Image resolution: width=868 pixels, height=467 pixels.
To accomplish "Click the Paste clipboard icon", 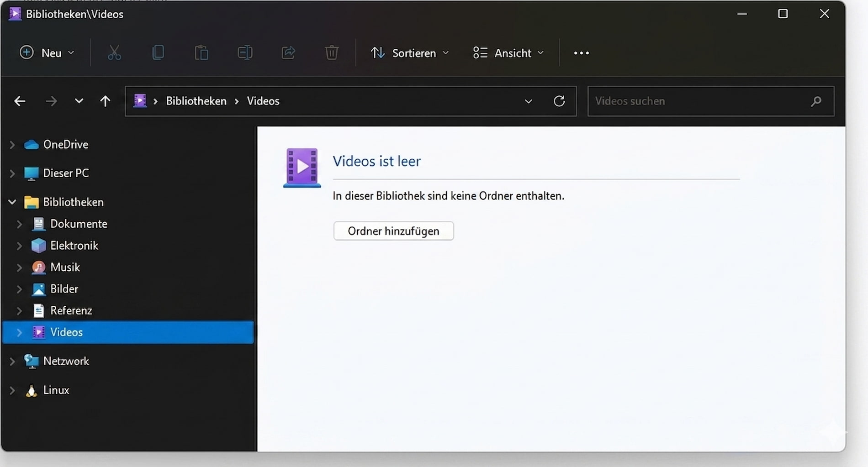I will 201,53.
